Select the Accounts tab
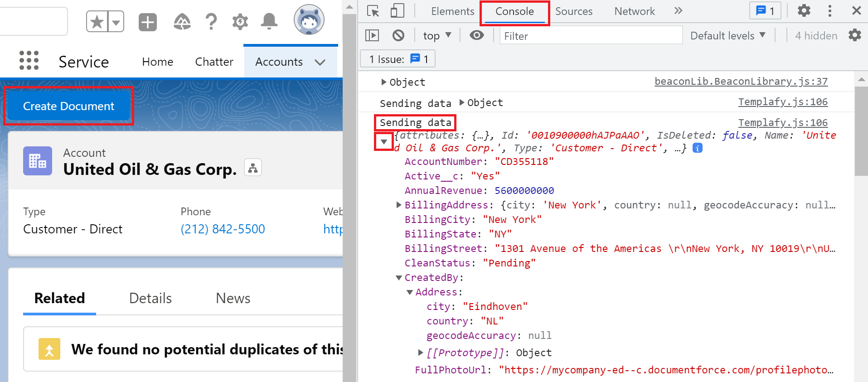The image size is (868, 382). (x=279, y=62)
